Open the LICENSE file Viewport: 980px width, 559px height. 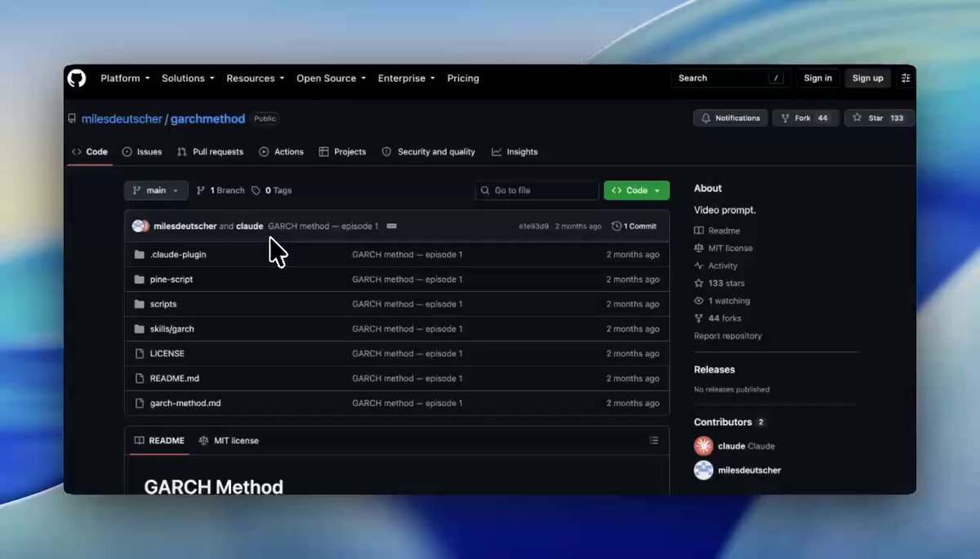tap(167, 354)
